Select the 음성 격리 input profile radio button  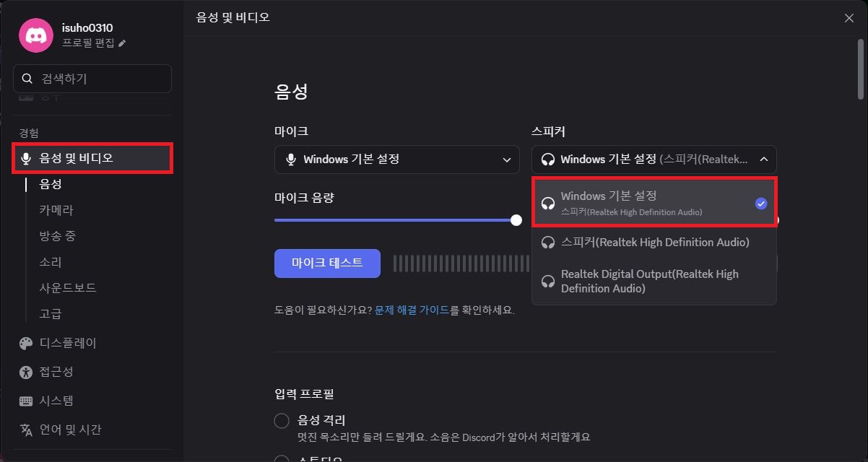pyautogui.click(x=282, y=421)
